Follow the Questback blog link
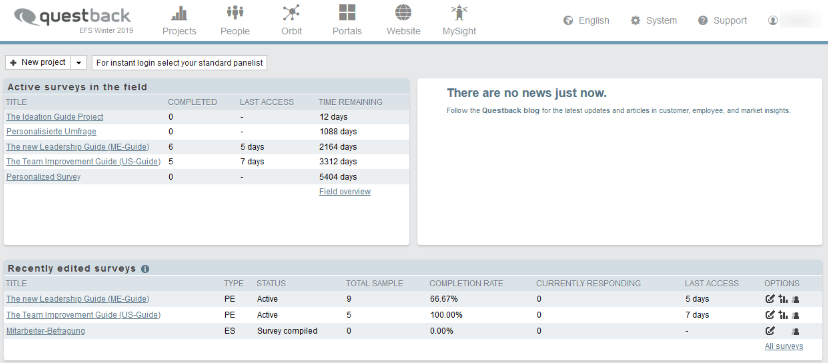This screenshot has width=828, height=363. pyautogui.click(x=511, y=111)
